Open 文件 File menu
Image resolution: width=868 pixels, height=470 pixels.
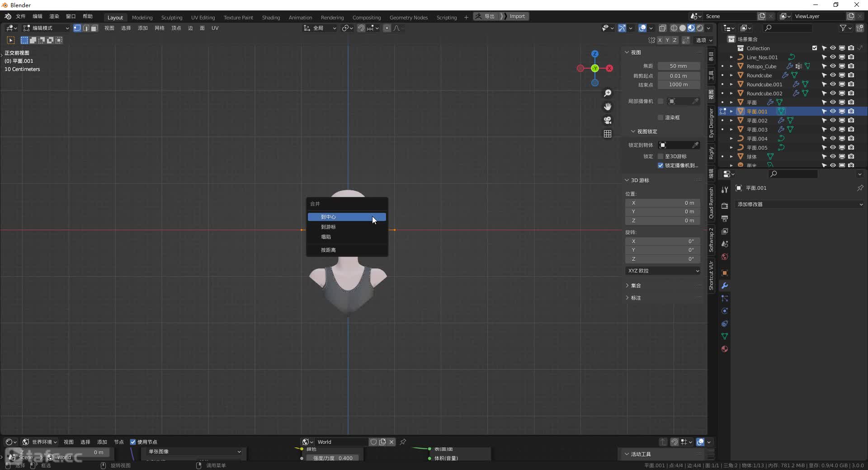point(21,16)
